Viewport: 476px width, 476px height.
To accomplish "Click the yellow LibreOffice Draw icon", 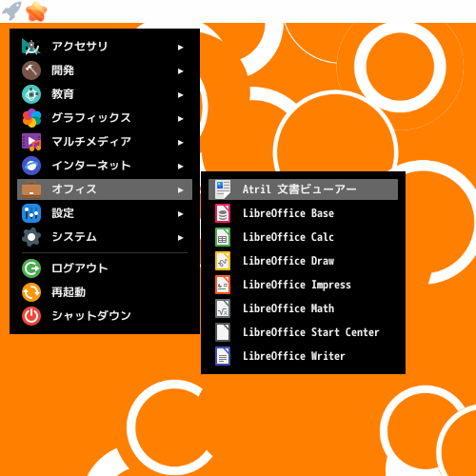I will point(223,261).
